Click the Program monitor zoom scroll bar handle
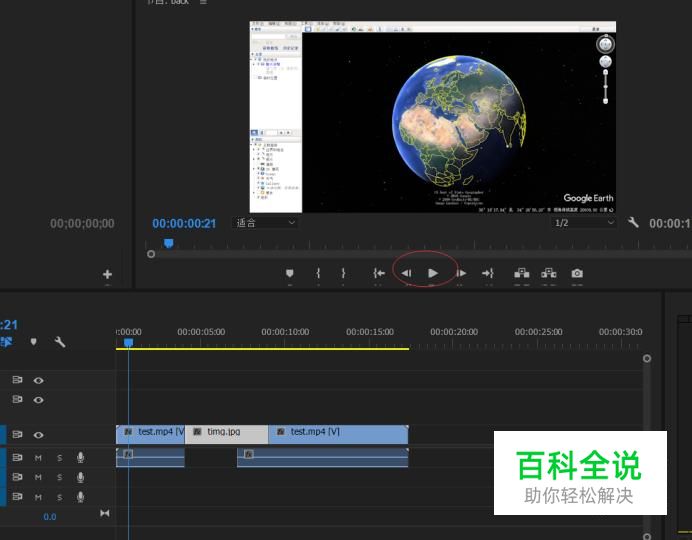 (151, 254)
